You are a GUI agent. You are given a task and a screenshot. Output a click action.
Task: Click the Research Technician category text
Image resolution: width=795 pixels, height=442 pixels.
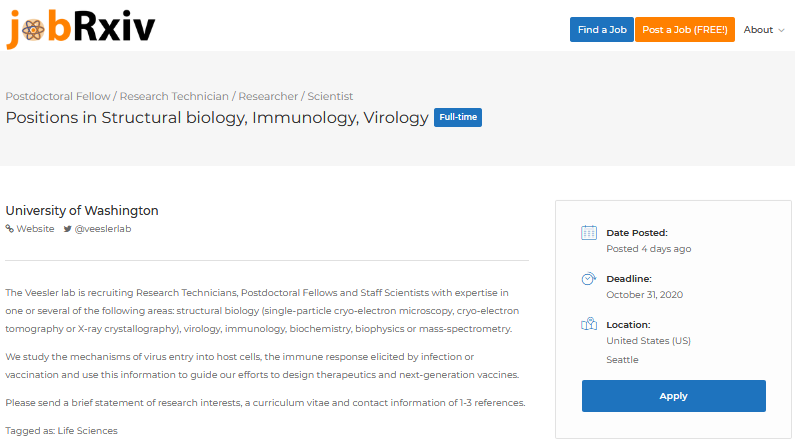(174, 96)
